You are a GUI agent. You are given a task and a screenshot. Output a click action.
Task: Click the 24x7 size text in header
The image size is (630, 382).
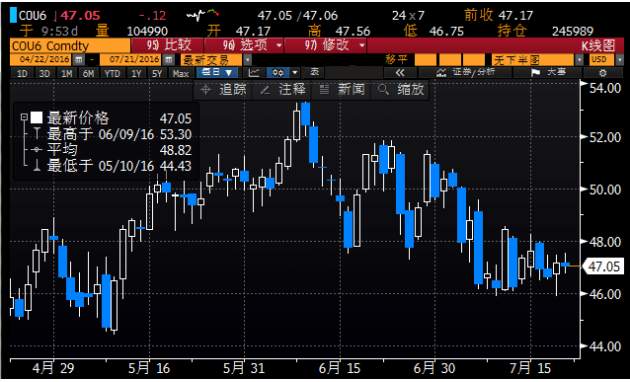click(408, 16)
